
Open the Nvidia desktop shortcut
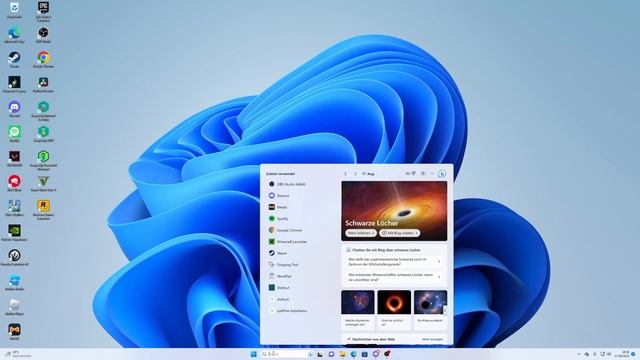[x=14, y=233]
